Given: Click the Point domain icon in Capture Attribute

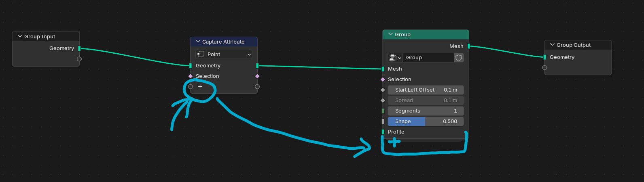Looking at the screenshot, I should click(x=201, y=54).
